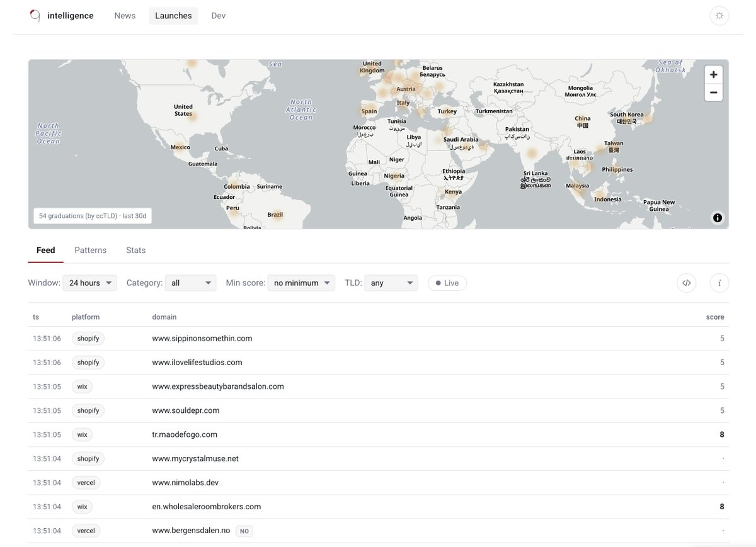
Task: Click the China label on map
Action: 583,121
